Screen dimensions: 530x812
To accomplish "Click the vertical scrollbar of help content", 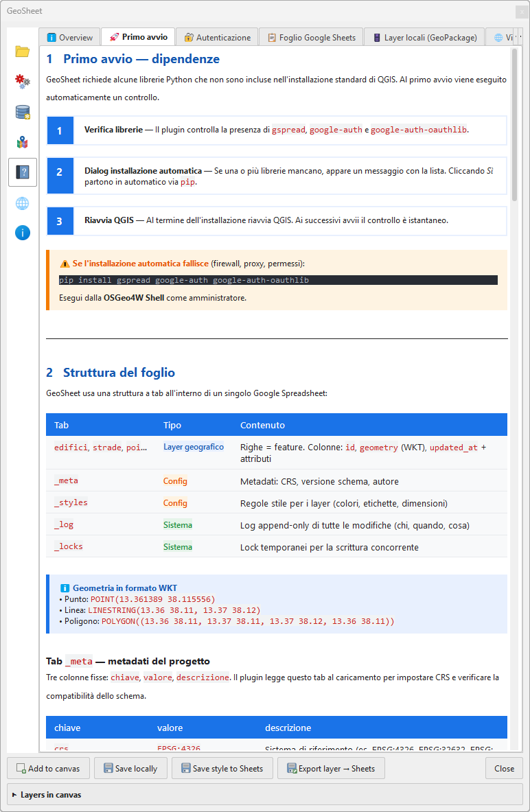I will (515, 124).
